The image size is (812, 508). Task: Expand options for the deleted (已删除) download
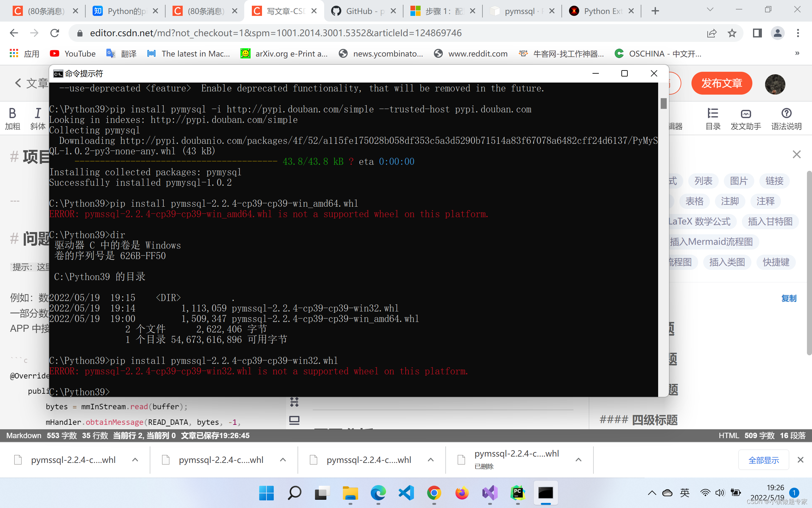579,460
